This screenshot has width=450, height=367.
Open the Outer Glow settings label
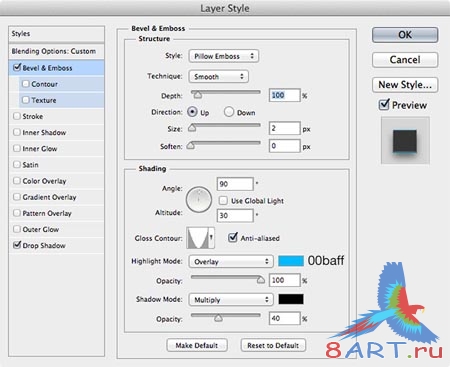pos(41,229)
